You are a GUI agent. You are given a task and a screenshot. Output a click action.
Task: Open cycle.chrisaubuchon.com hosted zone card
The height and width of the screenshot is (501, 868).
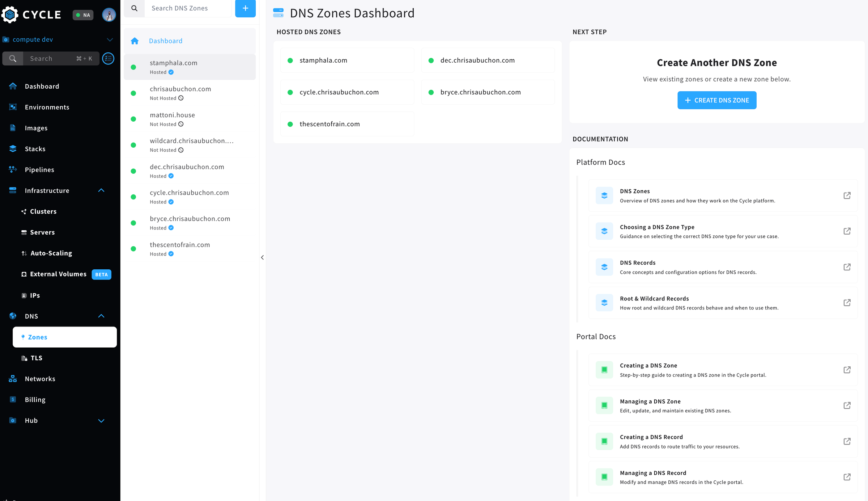347,92
